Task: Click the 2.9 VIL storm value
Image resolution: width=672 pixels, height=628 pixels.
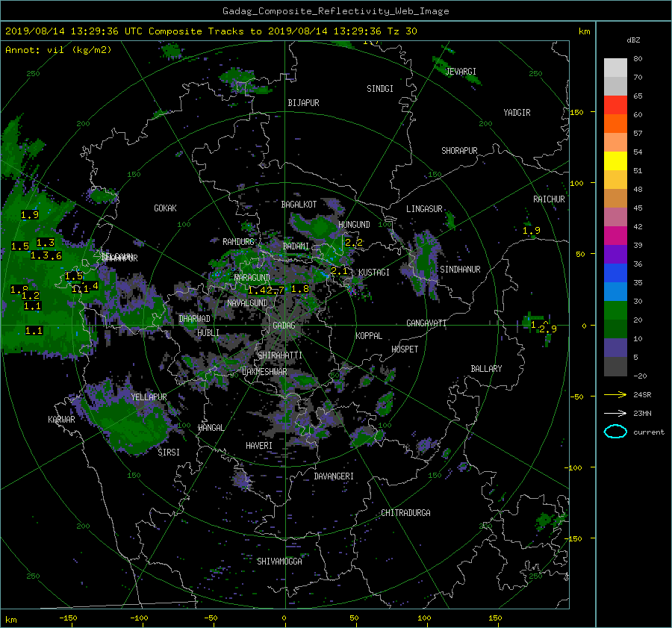Action: pyautogui.click(x=548, y=329)
